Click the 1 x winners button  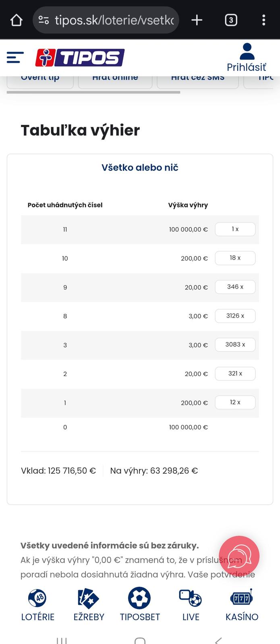(x=235, y=229)
